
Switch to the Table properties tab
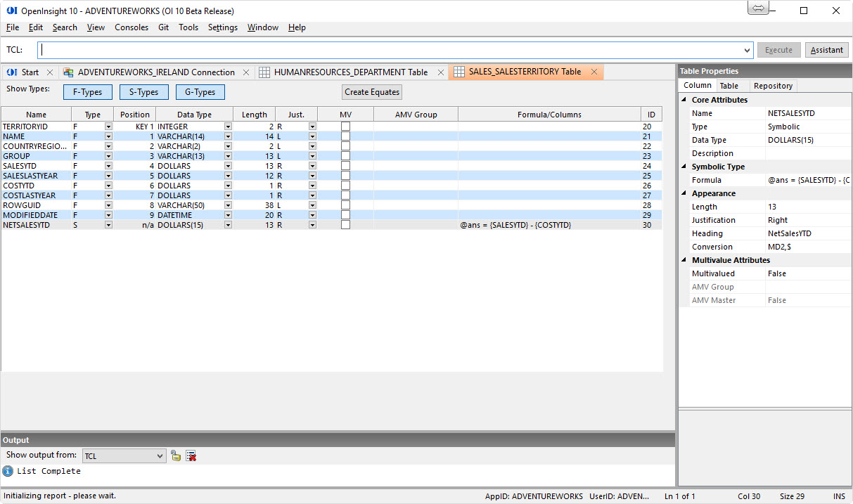click(729, 86)
